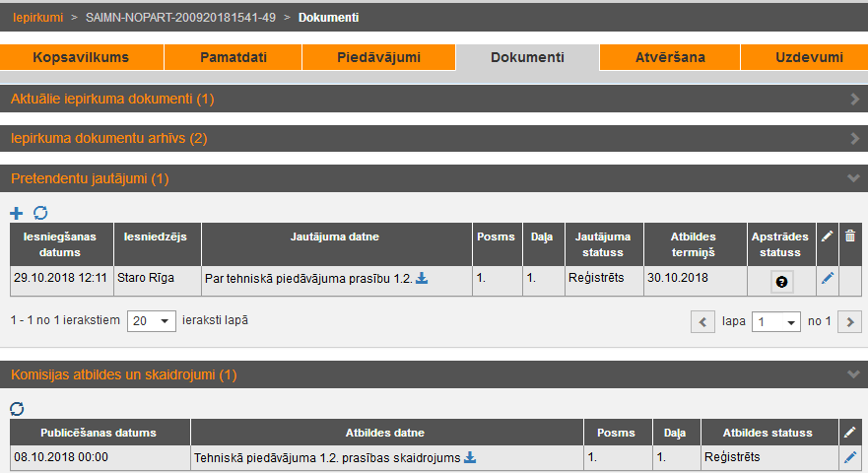Viewport: 868px width, 473px height.
Task: Expand Aktuālie iepirkuma dokumenti section
Action: tap(854, 99)
